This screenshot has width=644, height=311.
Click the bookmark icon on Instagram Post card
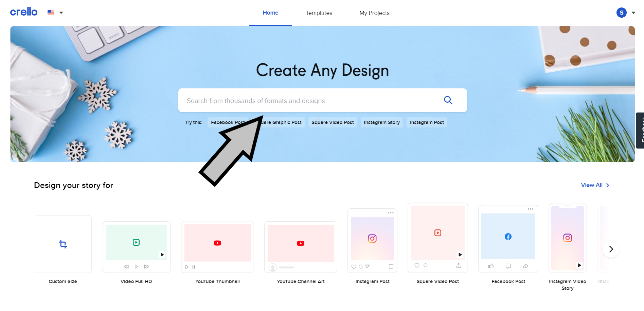[x=391, y=267]
